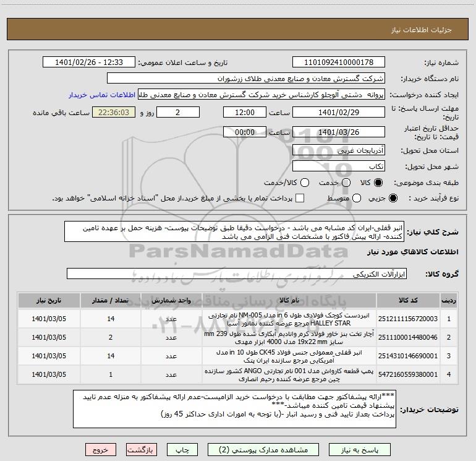The height and width of the screenshot is (461, 476).
Task: Click quantity 1 in row 4
Action: click(x=111, y=374)
